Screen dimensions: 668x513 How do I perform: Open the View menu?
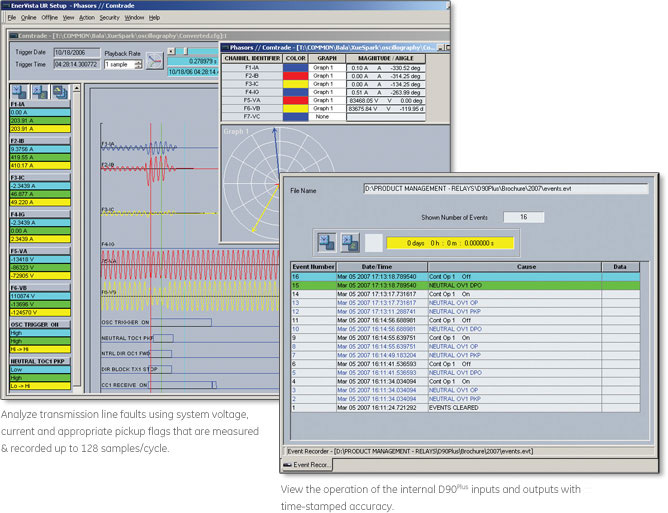(x=68, y=17)
